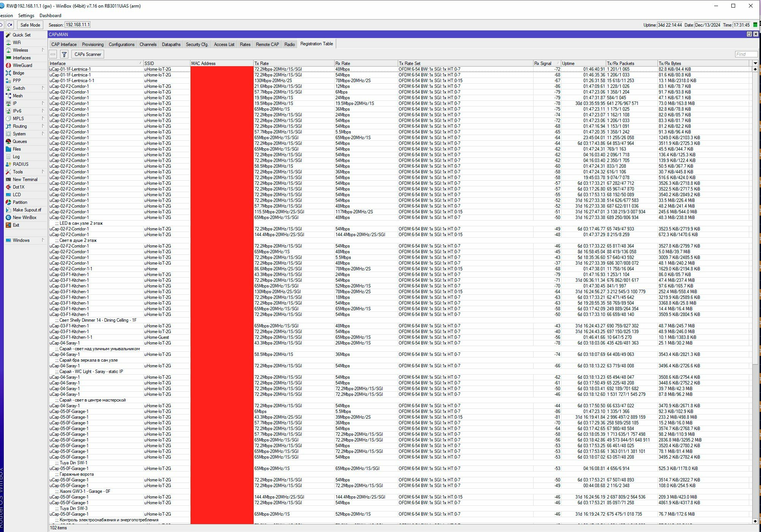Switch to the Datapaths tab

coord(171,44)
